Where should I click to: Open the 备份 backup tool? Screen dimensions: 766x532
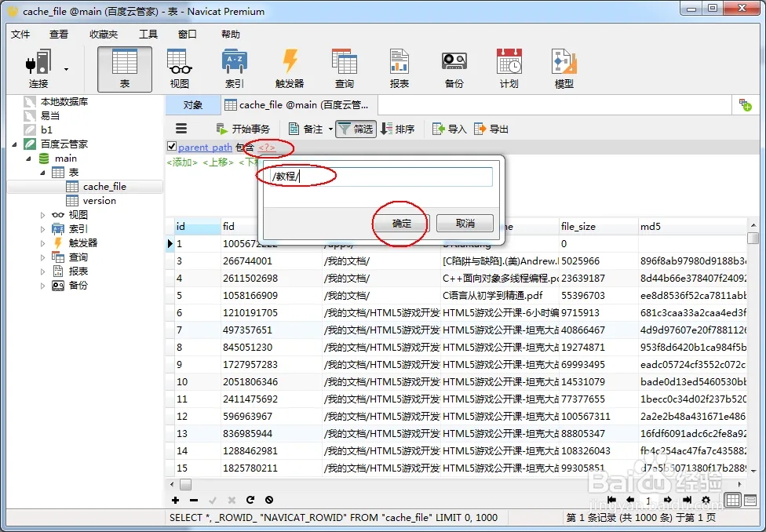click(x=454, y=68)
